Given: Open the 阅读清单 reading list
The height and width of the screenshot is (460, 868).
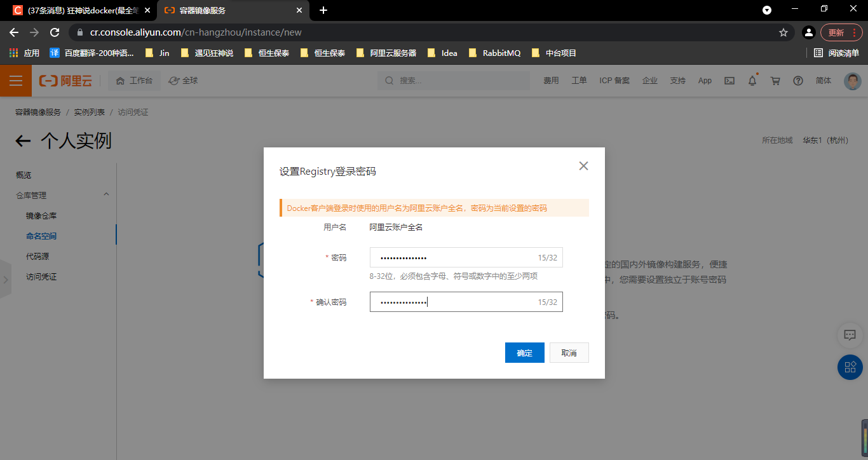Looking at the screenshot, I should 836,53.
